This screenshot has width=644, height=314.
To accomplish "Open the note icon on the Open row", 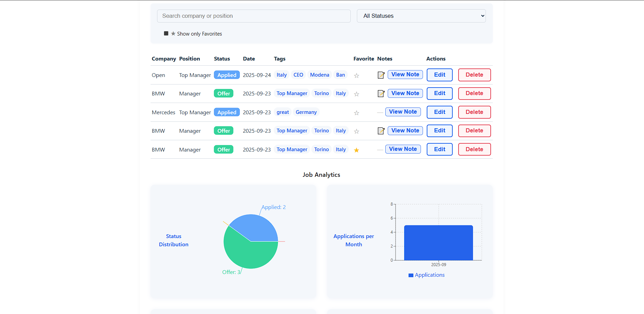I will tap(381, 75).
